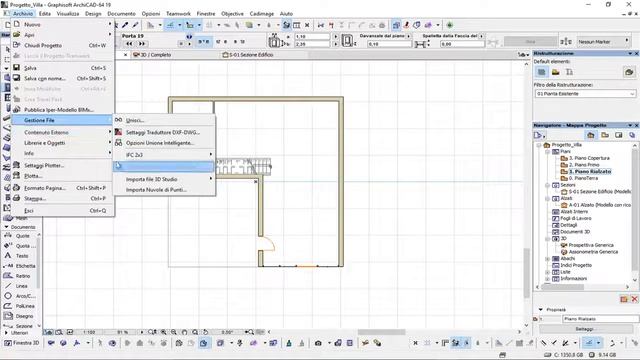The width and height of the screenshot is (640, 360).
Task: Choose Esci in the Archivio menu
Action: click(x=63, y=211)
